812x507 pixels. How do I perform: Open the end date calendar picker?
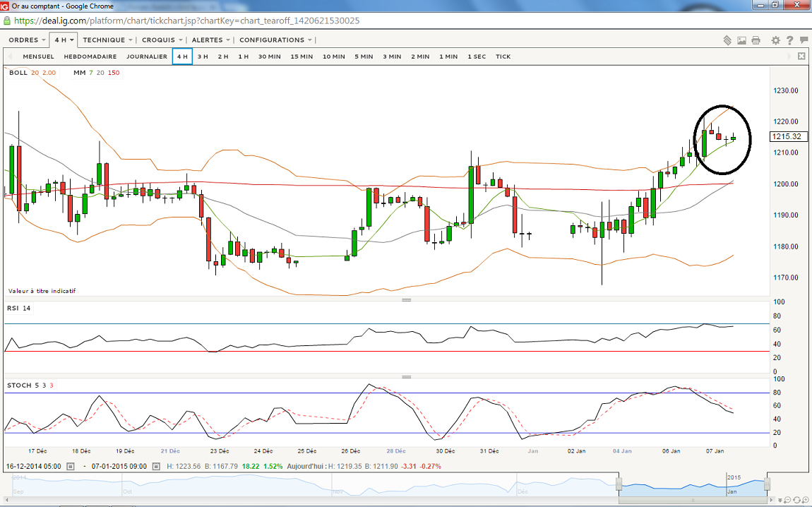coord(156,467)
